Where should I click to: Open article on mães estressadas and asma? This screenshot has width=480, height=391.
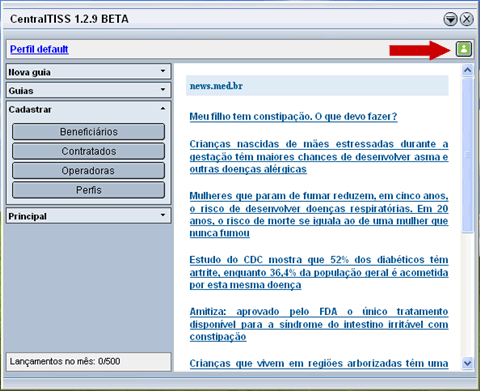(319, 157)
